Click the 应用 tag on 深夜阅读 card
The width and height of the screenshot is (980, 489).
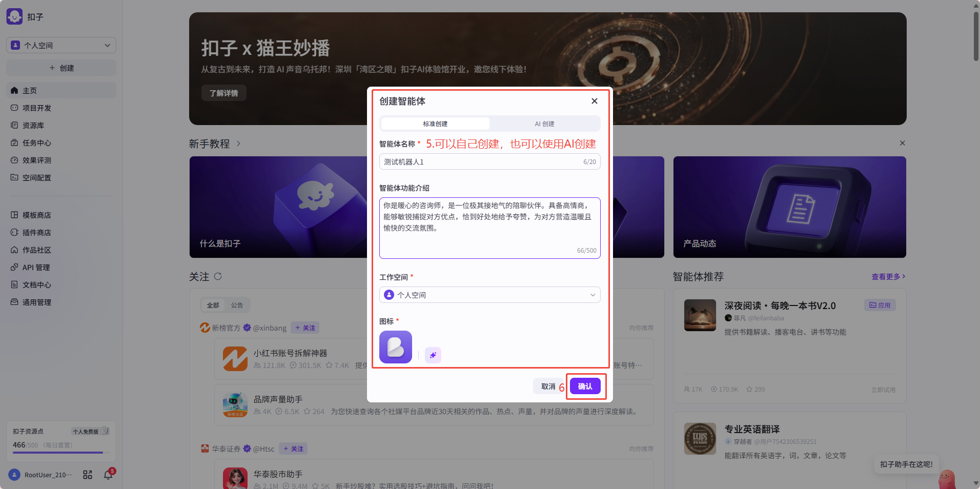pyautogui.click(x=880, y=305)
